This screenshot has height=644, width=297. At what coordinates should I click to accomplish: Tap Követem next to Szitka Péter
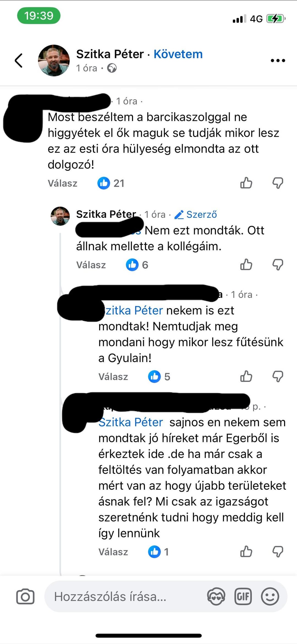coord(178,54)
